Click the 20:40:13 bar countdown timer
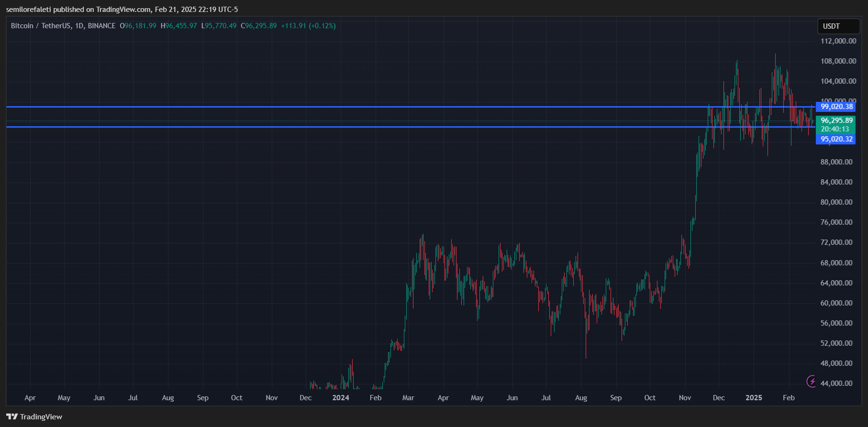 (x=835, y=129)
